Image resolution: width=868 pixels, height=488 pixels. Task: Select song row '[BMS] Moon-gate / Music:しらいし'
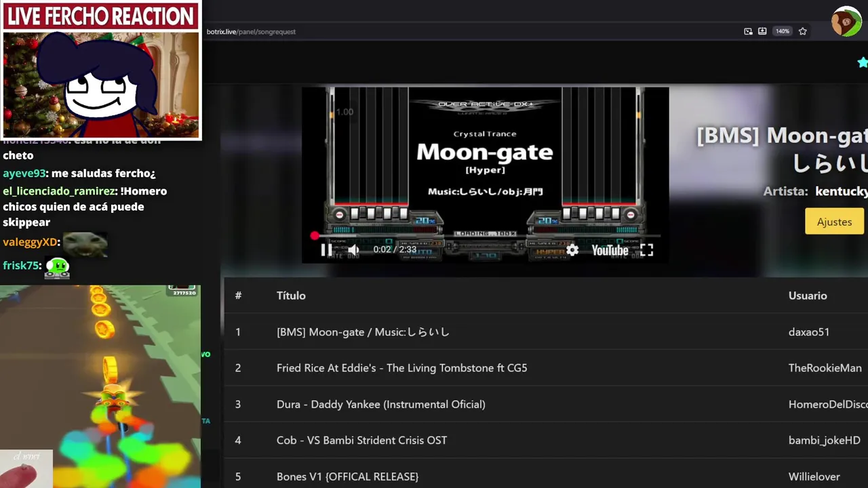click(x=546, y=331)
